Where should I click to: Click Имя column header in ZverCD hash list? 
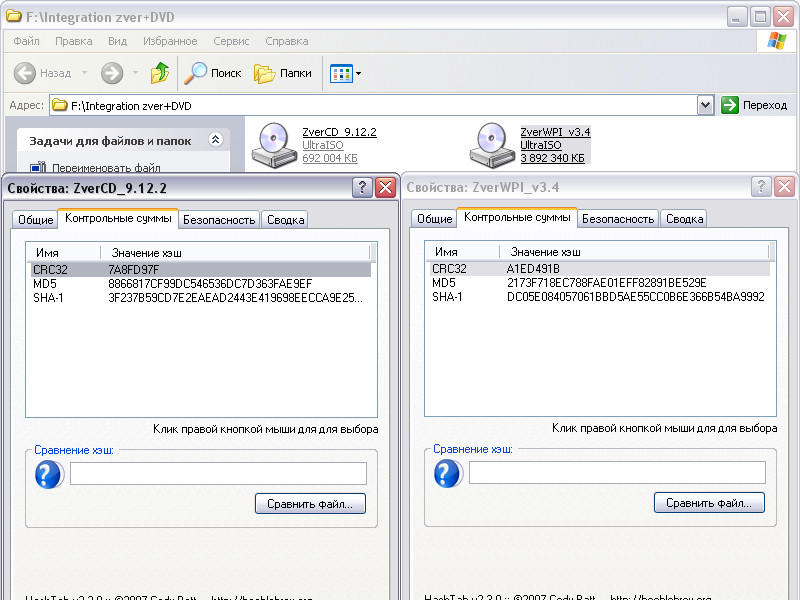tap(64, 253)
